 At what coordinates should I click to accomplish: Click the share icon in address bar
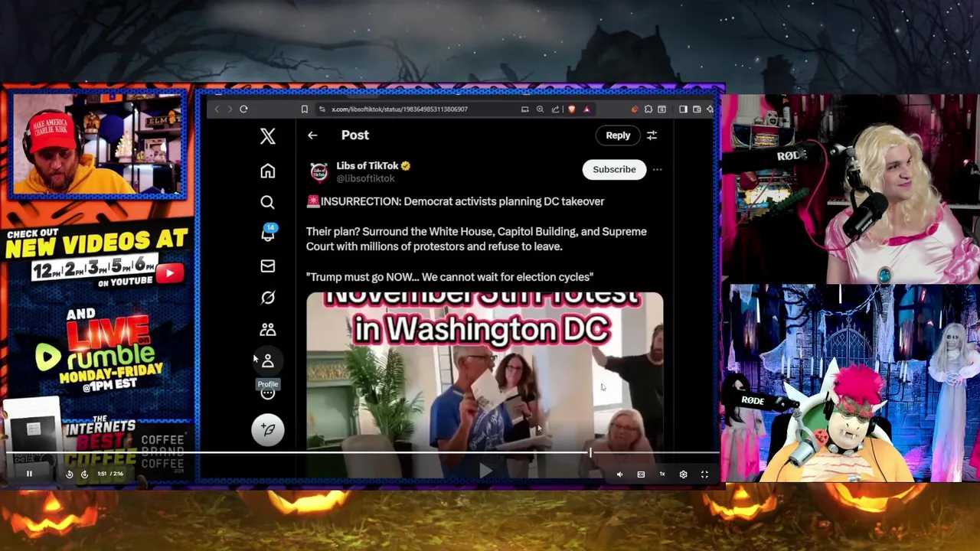pos(555,109)
